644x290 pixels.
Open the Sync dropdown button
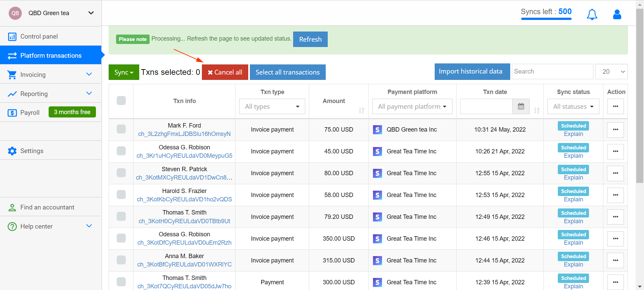(124, 72)
